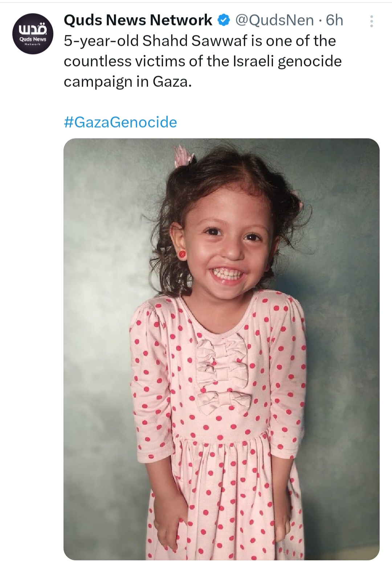Click the word "genocide" in the tweet text

click(310, 61)
